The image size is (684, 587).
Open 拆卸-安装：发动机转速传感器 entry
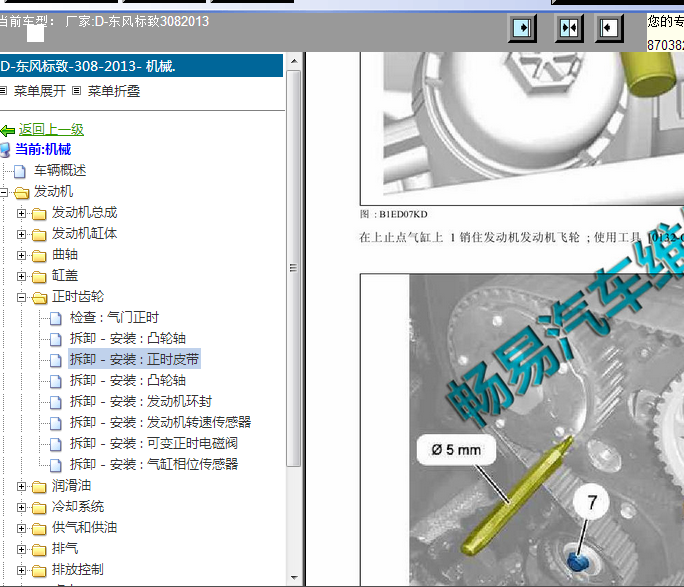[x=160, y=422]
